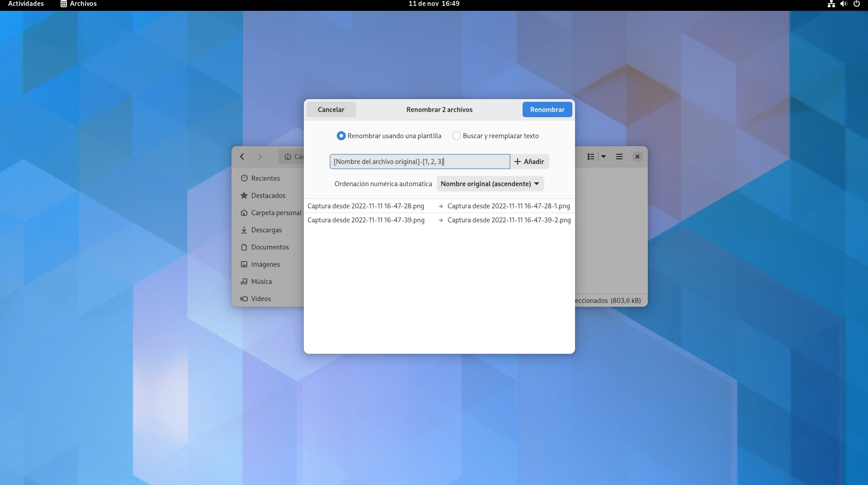Open the Añadir template tag menu
Screen dimensions: 868x485
(529, 162)
